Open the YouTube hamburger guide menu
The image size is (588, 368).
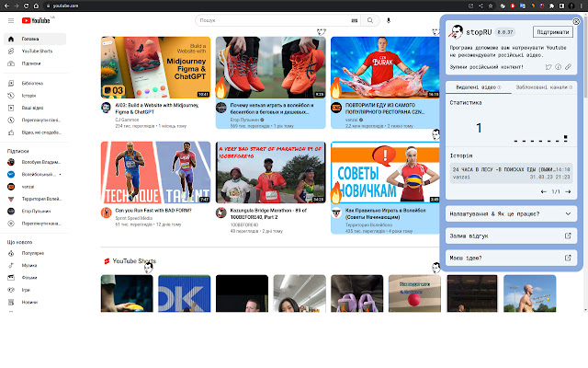(x=11, y=20)
